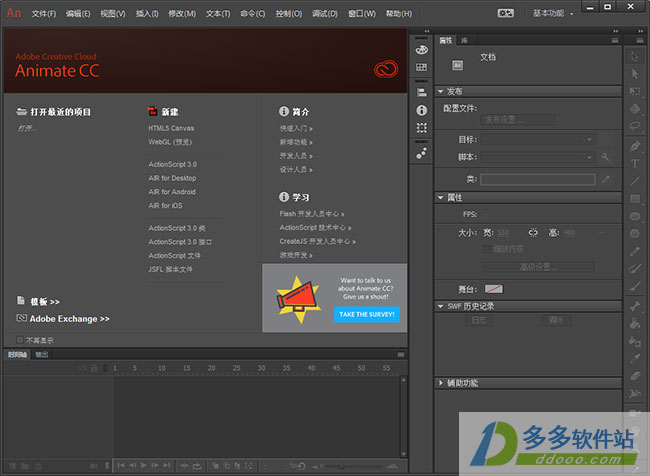Click the pencil edit icon beside 类 field
This screenshot has width=650, height=476.
click(606, 179)
